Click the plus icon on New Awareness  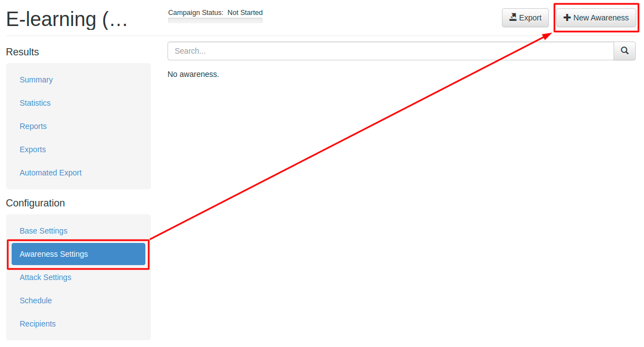pos(567,18)
